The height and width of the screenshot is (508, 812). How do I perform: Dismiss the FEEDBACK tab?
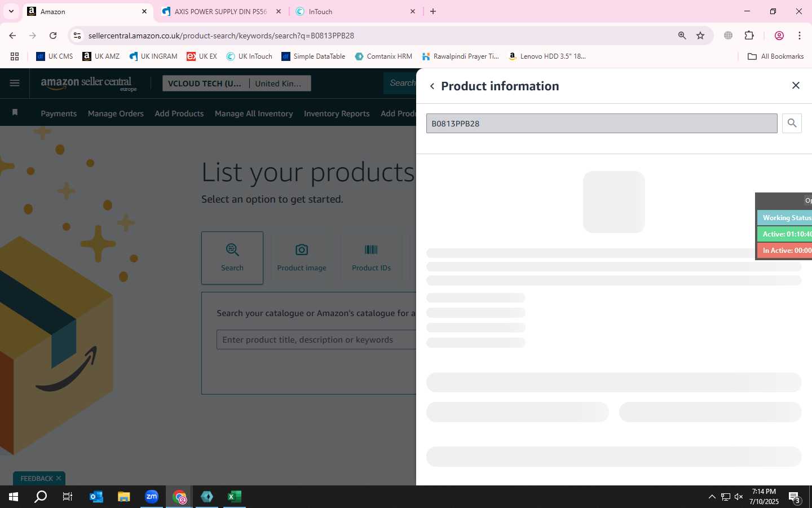[59, 478]
